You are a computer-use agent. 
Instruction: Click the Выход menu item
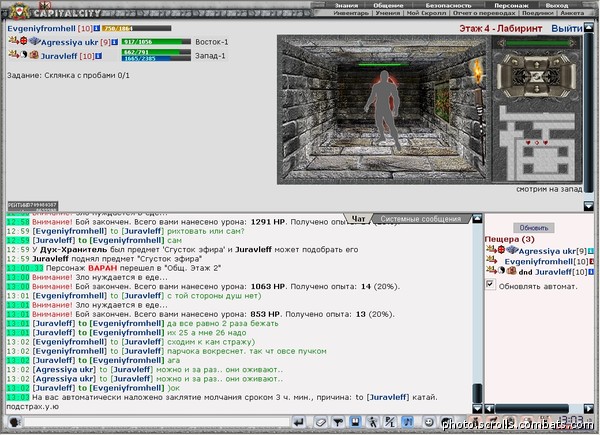pyautogui.click(x=557, y=5)
